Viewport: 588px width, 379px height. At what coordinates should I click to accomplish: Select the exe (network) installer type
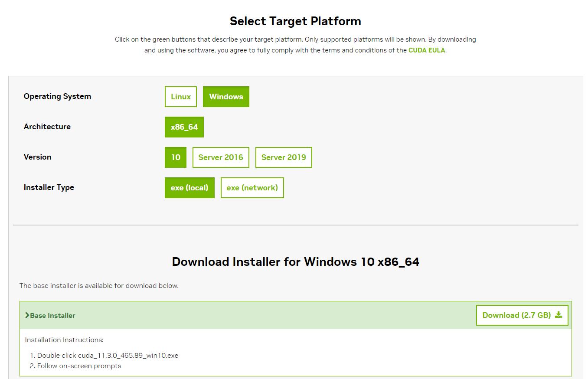(x=252, y=188)
